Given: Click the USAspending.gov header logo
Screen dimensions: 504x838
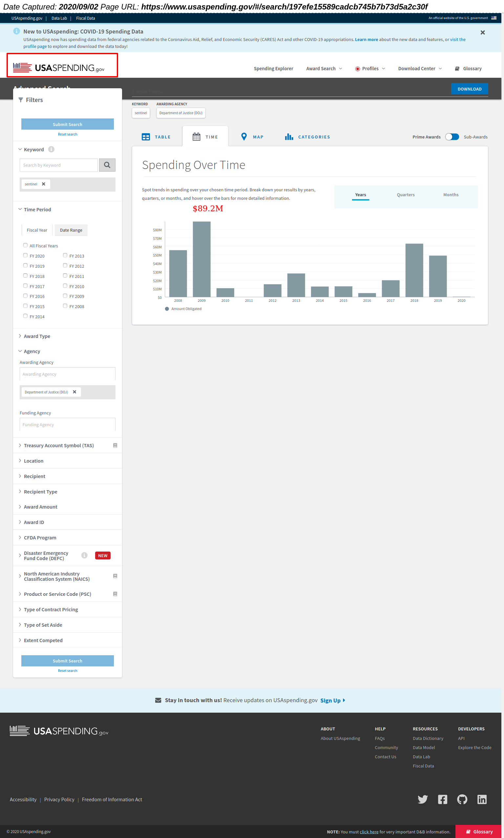Looking at the screenshot, I should click(x=59, y=68).
